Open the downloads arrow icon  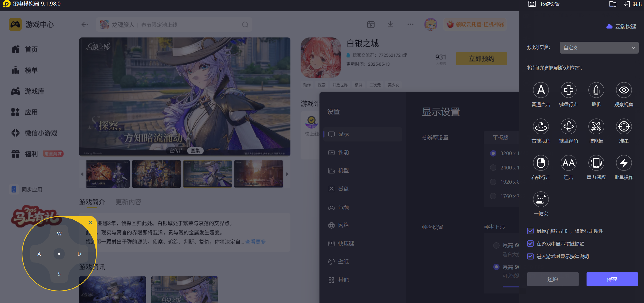(x=390, y=25)
